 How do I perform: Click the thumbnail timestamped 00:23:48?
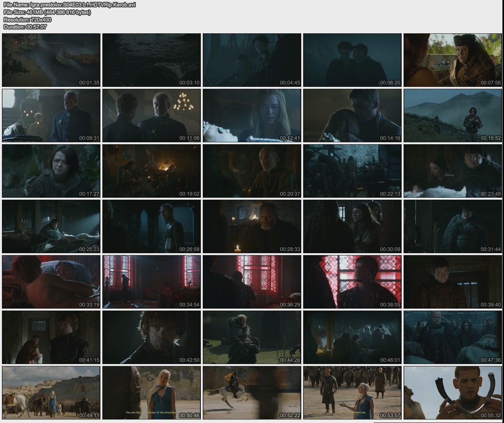coord(452,171)
